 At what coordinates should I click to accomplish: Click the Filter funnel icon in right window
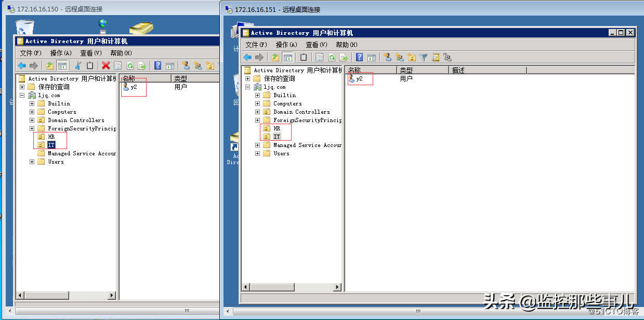pyautogui.click(x=424, y=57)
